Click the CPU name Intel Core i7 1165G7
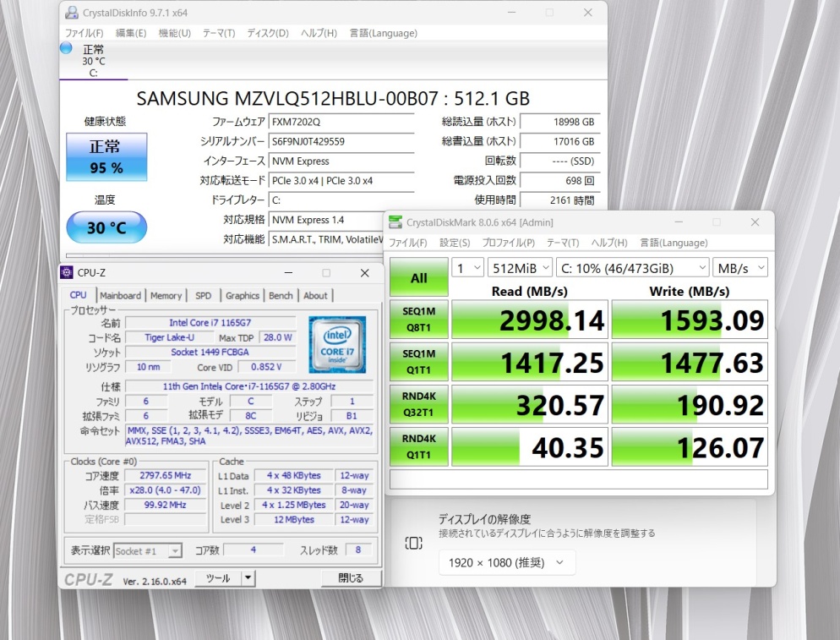Viewport: 840px width, 640px height. [210, 323]
